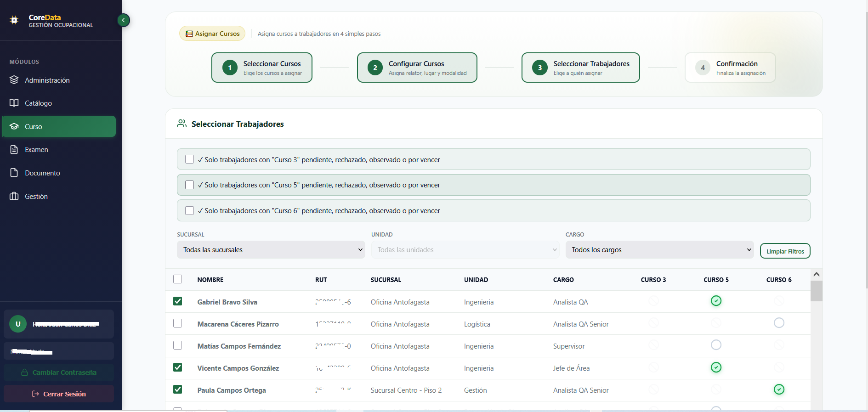Check the box for Macarena Cáceres Pizarro
Screen dimensions: 868x412
click(178, 323)
